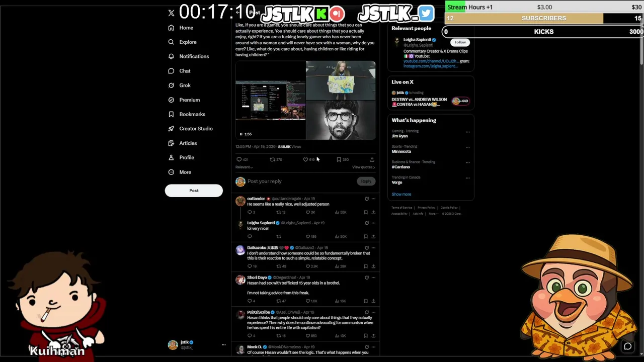
Task: Open Profile in sidebar
Action: pos(181,157)
